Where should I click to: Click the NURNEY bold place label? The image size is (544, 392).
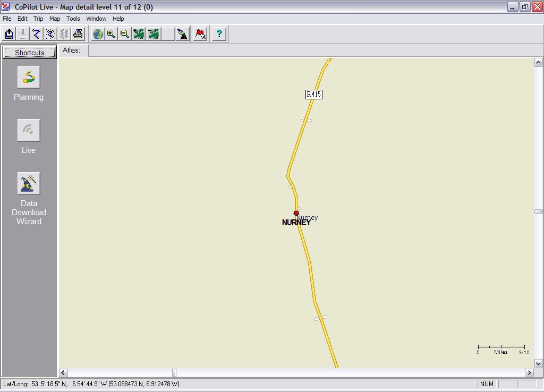pyautogui.click(x=296, y=223)
